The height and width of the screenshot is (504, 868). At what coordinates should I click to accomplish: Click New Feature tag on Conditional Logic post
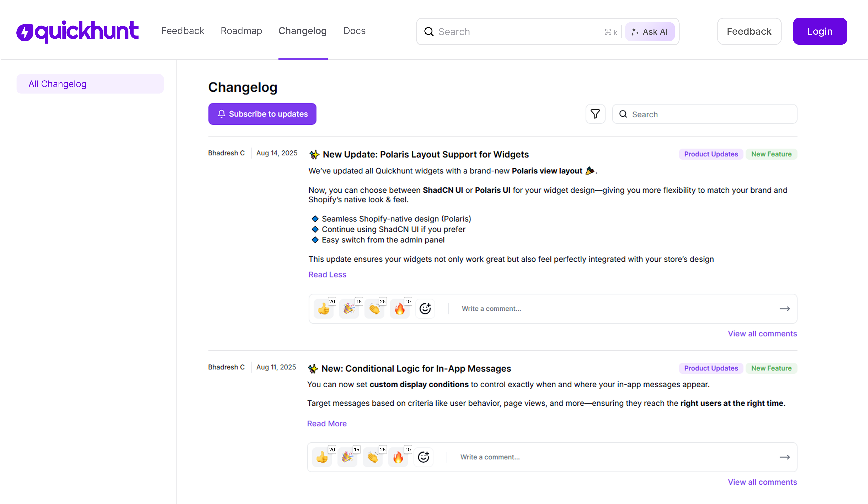tap(771, 368)
